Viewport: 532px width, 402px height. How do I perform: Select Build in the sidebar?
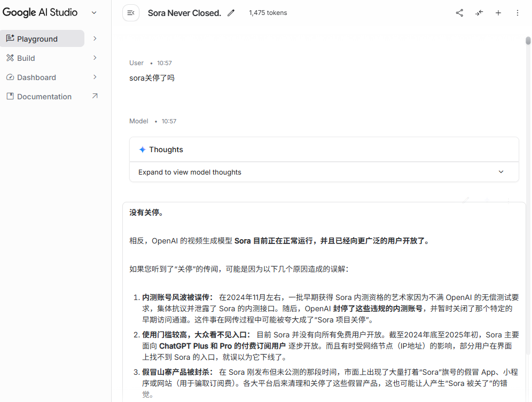[26, 58]
